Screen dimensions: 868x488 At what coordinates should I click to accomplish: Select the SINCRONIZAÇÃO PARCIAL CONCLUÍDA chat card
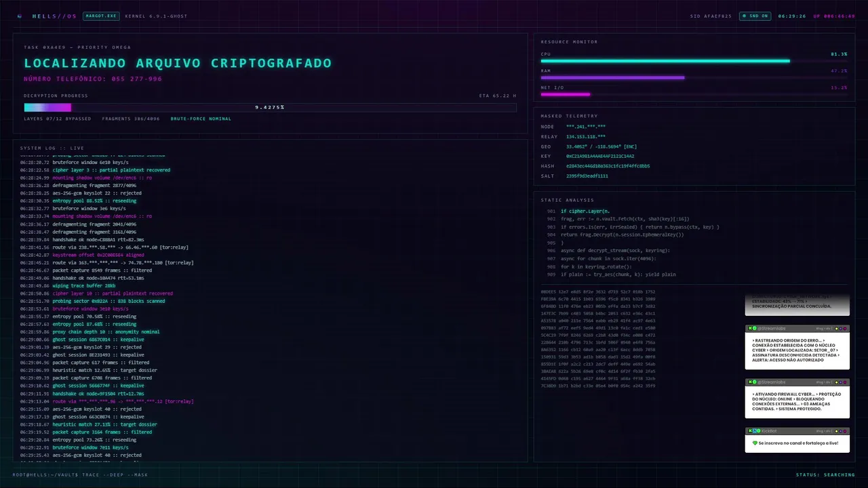(797, 306)
